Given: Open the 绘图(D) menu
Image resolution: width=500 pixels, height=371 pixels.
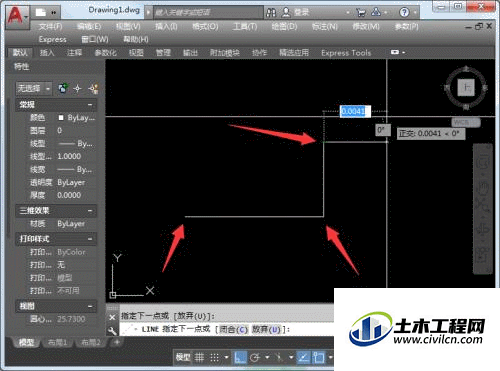Looking at the screenshot, I should 284,26.
